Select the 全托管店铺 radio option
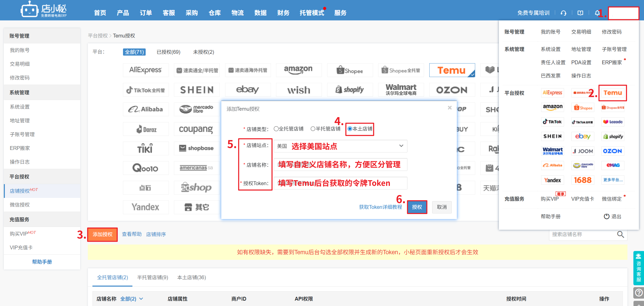 [276, 129]
